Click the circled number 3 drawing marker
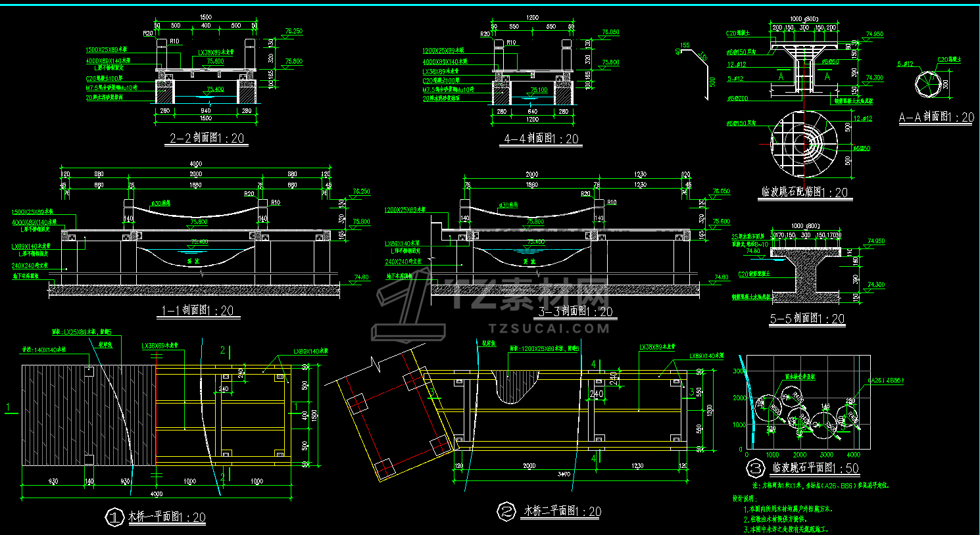980x535 pixels. [756, 468]
